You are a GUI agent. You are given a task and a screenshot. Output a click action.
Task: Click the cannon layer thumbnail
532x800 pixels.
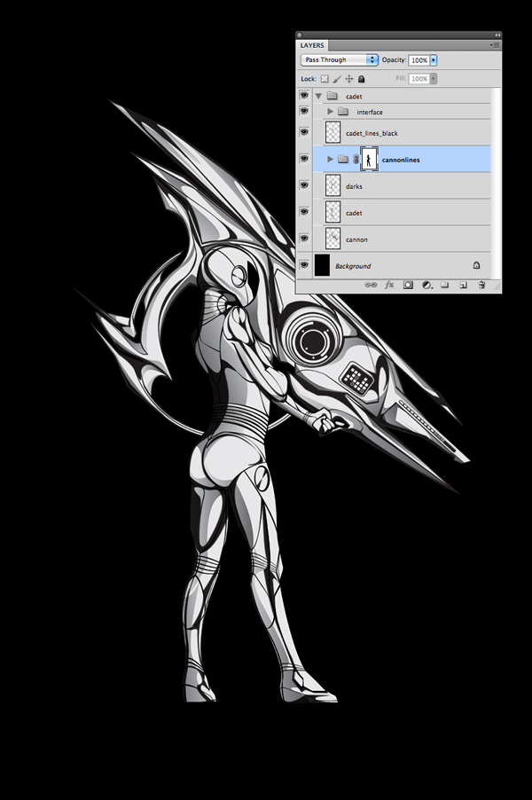(333, 239)
